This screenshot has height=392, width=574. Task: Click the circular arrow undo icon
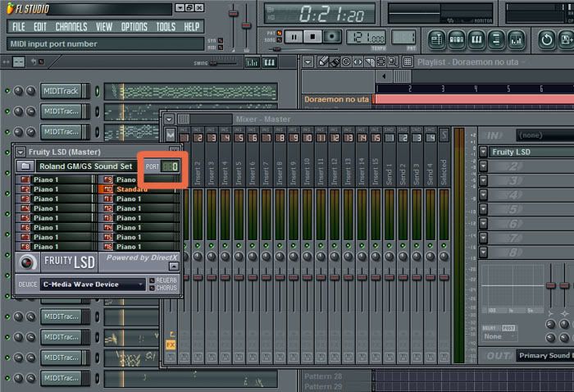(x=547, y=39)
